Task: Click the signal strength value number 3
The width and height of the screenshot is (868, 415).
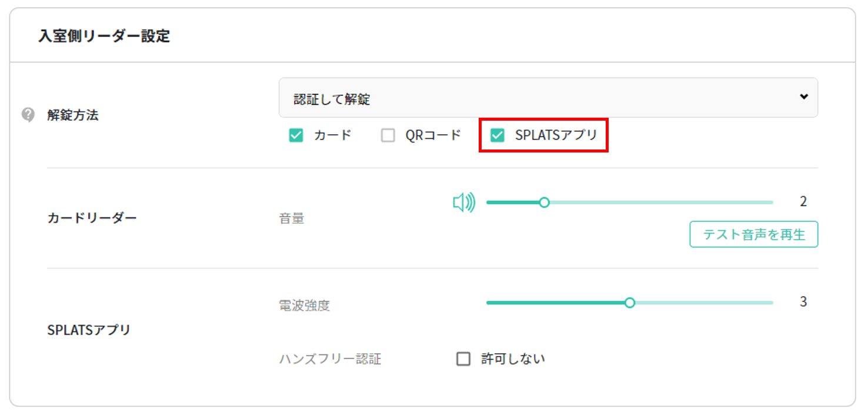Action: click(x=803, y=302)
